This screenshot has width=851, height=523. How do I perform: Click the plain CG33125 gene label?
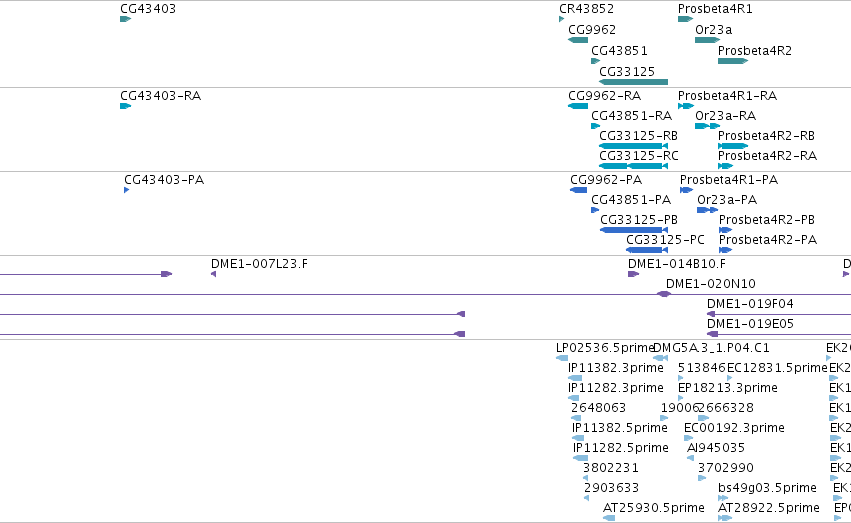tap(627, 72)
